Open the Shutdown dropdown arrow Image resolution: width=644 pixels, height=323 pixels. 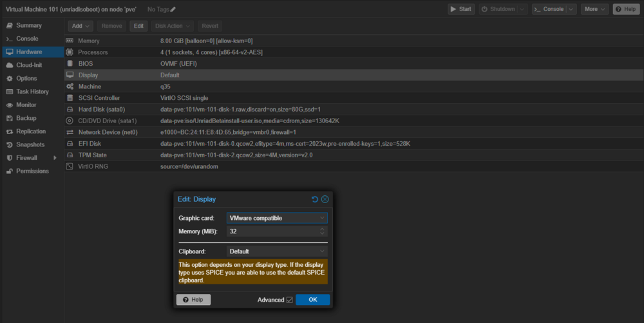tap(522, 9)
